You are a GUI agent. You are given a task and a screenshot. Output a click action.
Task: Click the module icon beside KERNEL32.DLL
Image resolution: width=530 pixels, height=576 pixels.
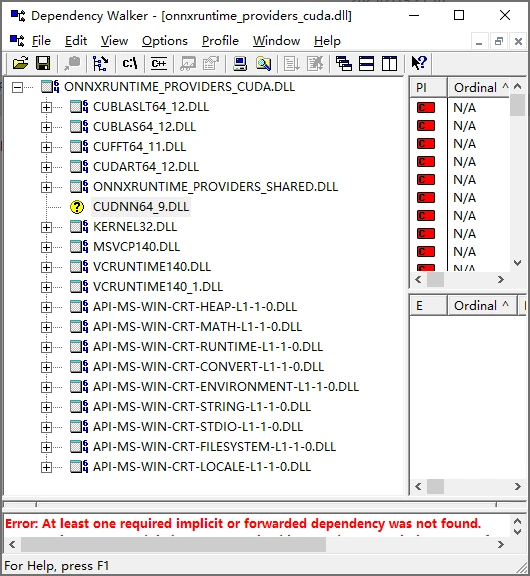pyautogui.click(x=79, y=227)
